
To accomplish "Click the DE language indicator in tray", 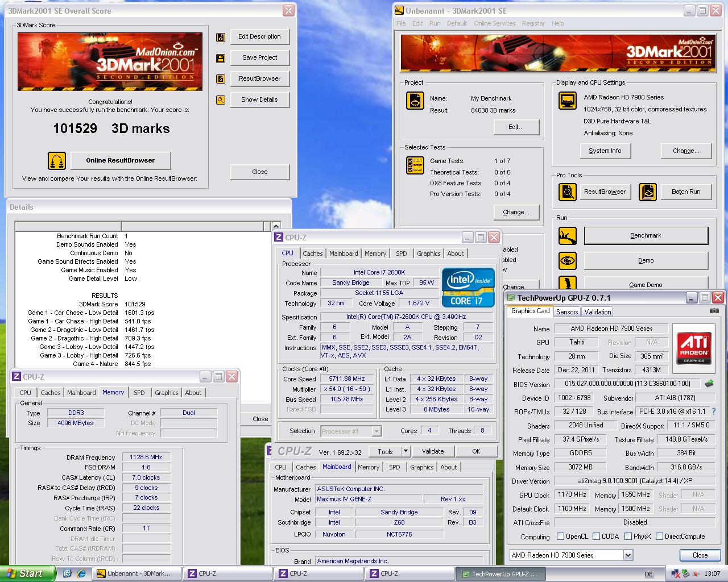I will (x=649, y=575).
